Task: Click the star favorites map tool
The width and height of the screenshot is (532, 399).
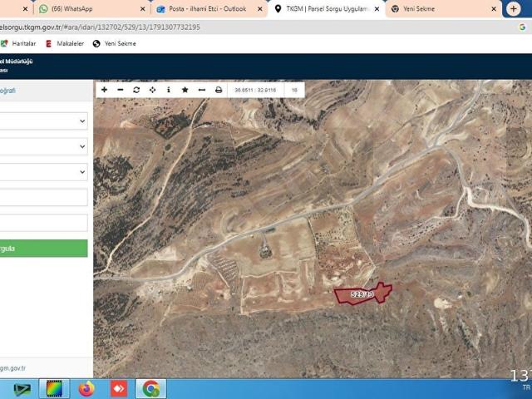Action: [x=185, y=90]
